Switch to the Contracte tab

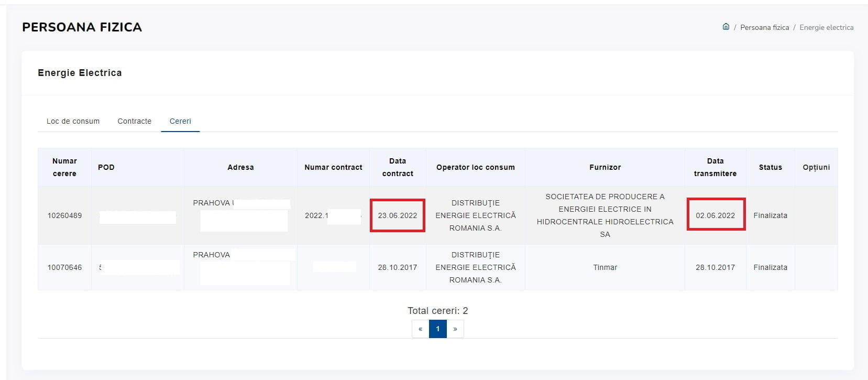coord(134,121)
